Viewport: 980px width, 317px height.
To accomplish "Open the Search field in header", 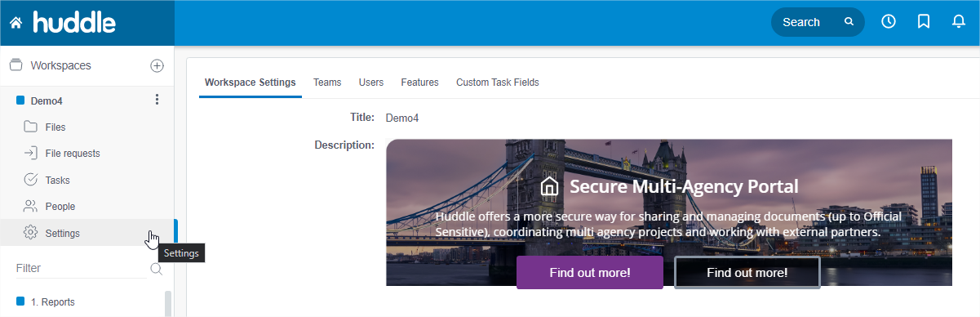I will [818, 22].
